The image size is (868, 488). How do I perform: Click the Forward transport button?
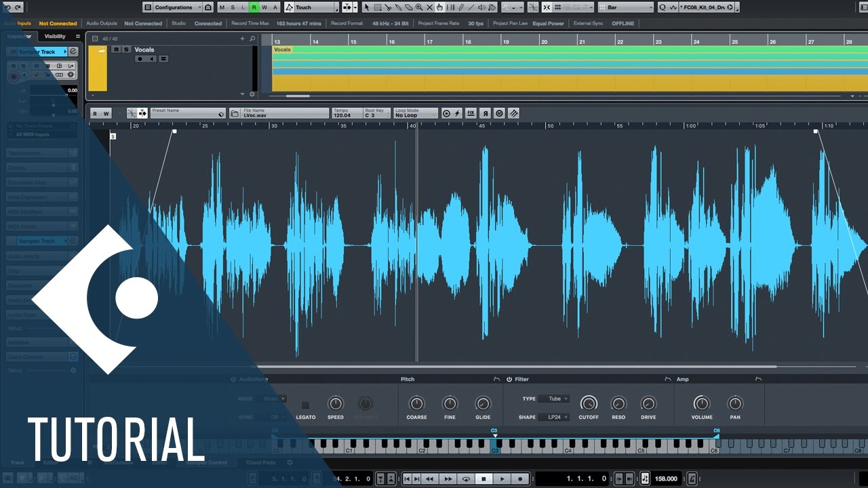click(x=448, y=479)
